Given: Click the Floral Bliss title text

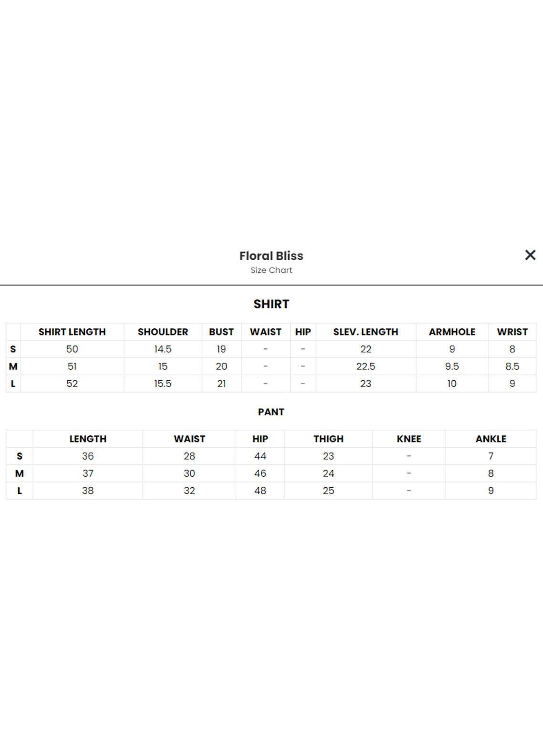Looking at the screenshot, I should coord(271,256).
